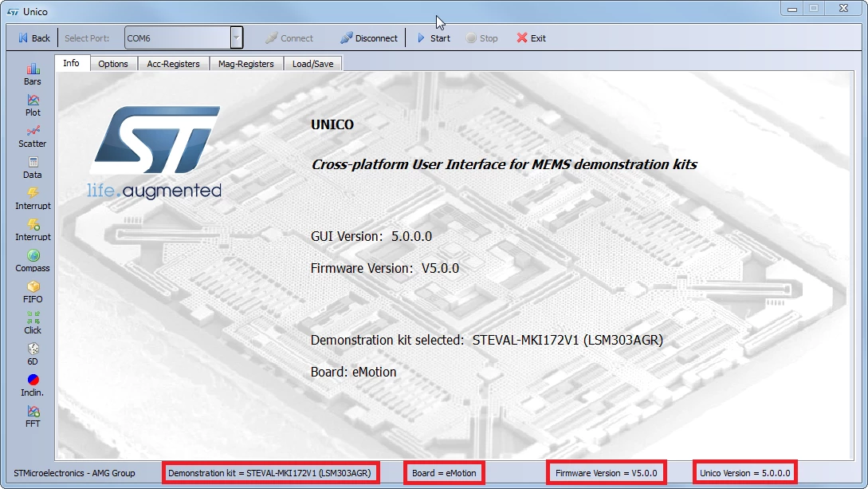Open the Interrupt tool with plain lightning icon
This screenshot has width=868, height=489.
point(32,199)
